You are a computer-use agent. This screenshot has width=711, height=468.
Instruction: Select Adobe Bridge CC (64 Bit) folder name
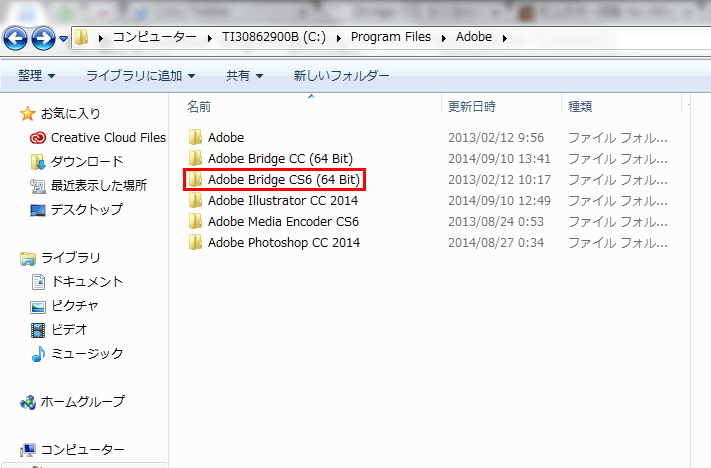pos(280,158)
